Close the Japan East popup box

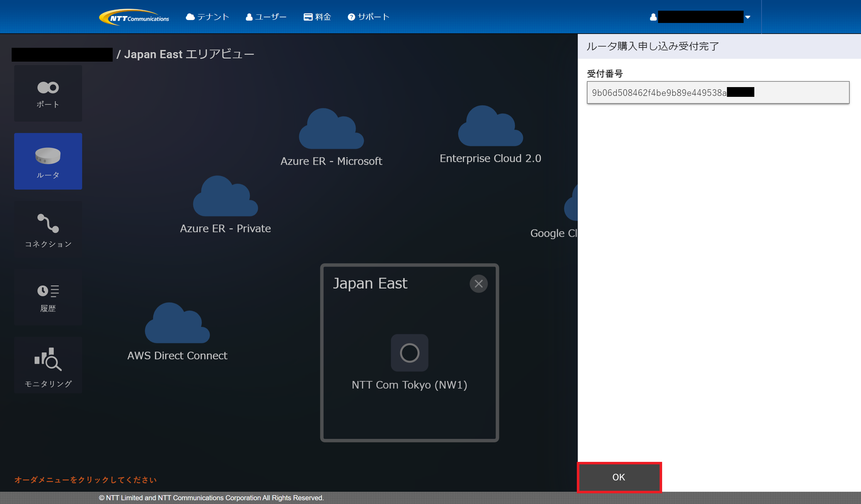click(x=478, y=283)
